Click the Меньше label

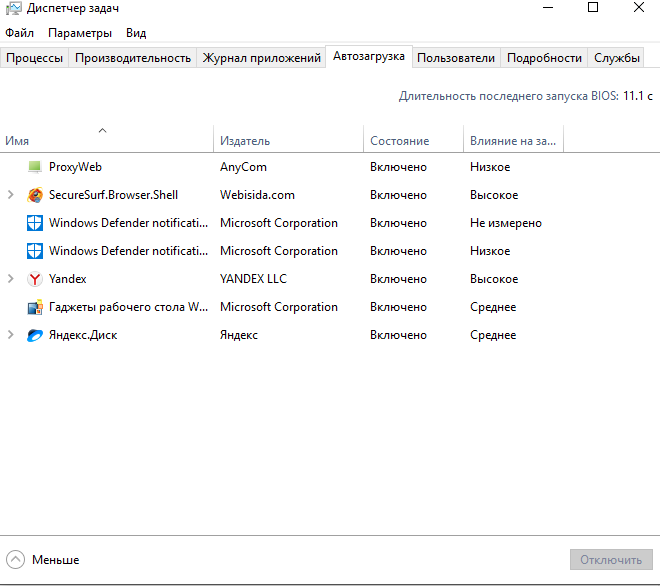point(56,560)
